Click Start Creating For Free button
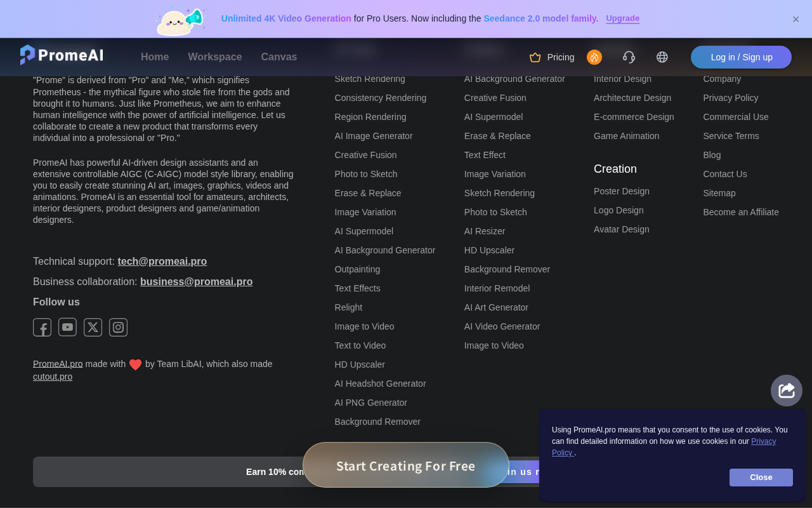Viewport: 812px width, 508px height. click(406, 465)
